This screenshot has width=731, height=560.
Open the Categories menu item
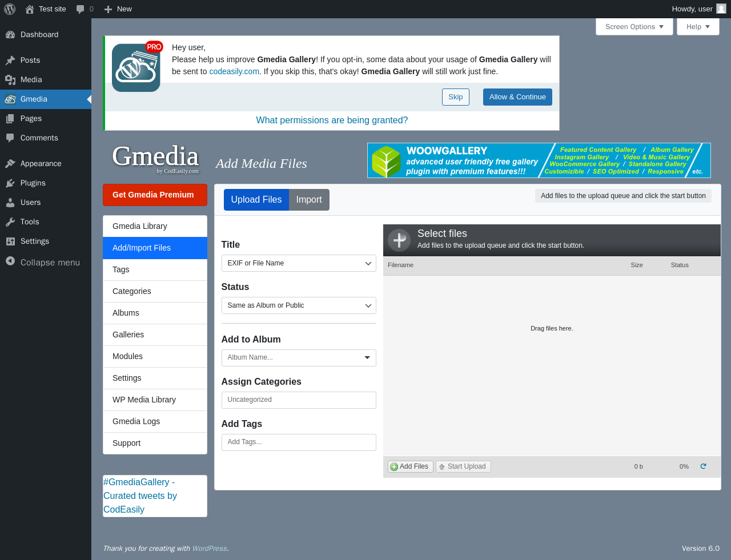point(155,291)
